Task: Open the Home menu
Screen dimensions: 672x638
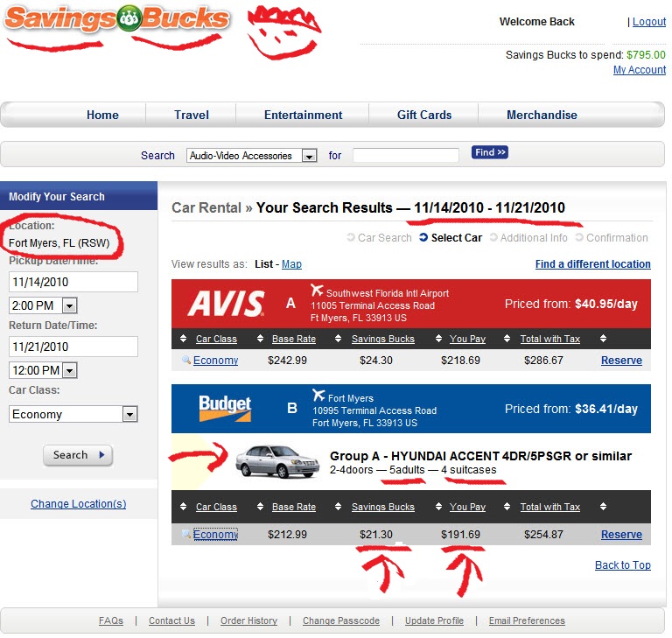Action: (102, 115)
